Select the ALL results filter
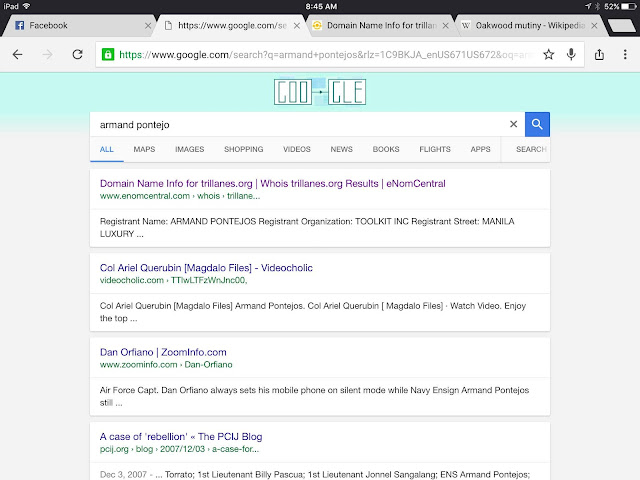Viewport: 640px width, 480px height. click(107, 149)
